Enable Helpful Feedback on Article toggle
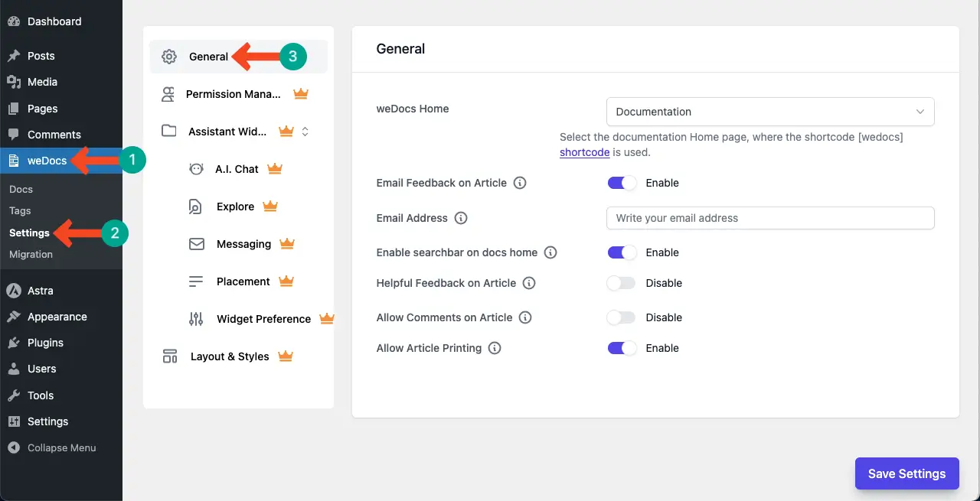This screenshot has width=980, height=501. pyautogui.click(x=622, y=283)
